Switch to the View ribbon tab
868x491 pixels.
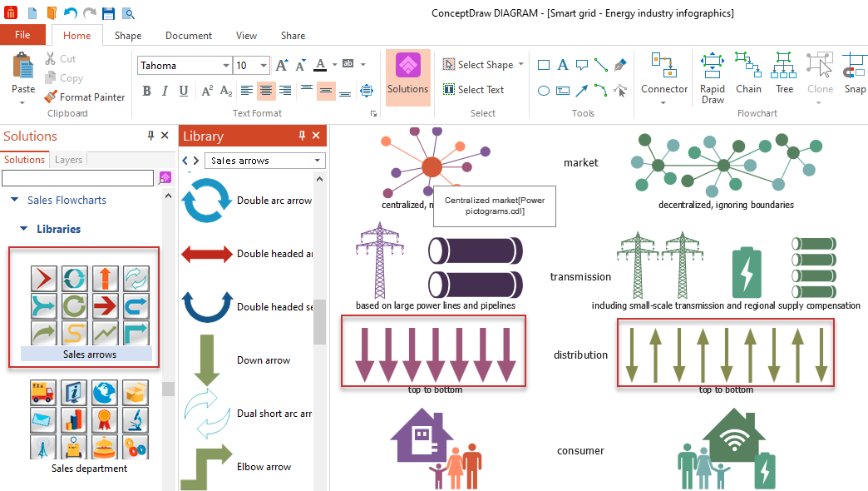pyautogui.click(x=246, y=36)
